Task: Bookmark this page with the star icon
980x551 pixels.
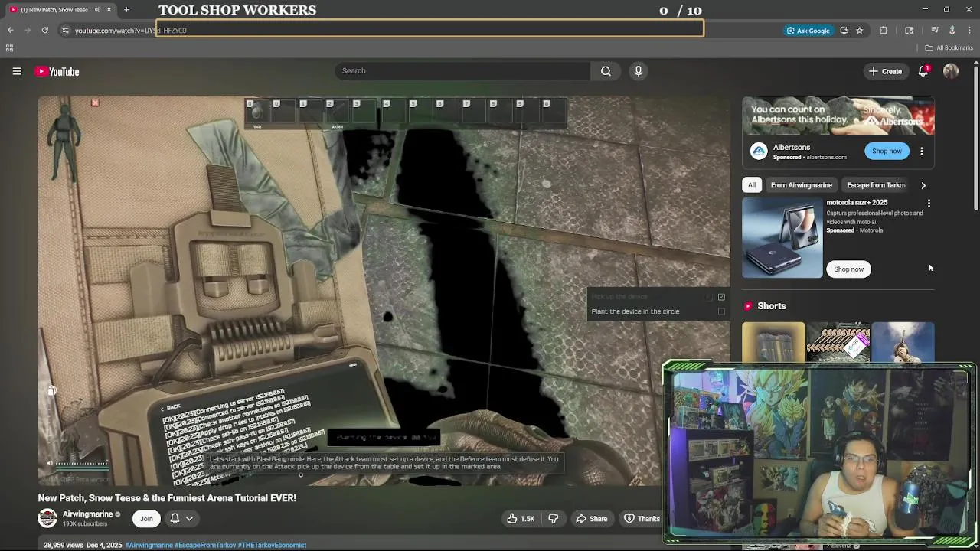Action: (860, 31)
